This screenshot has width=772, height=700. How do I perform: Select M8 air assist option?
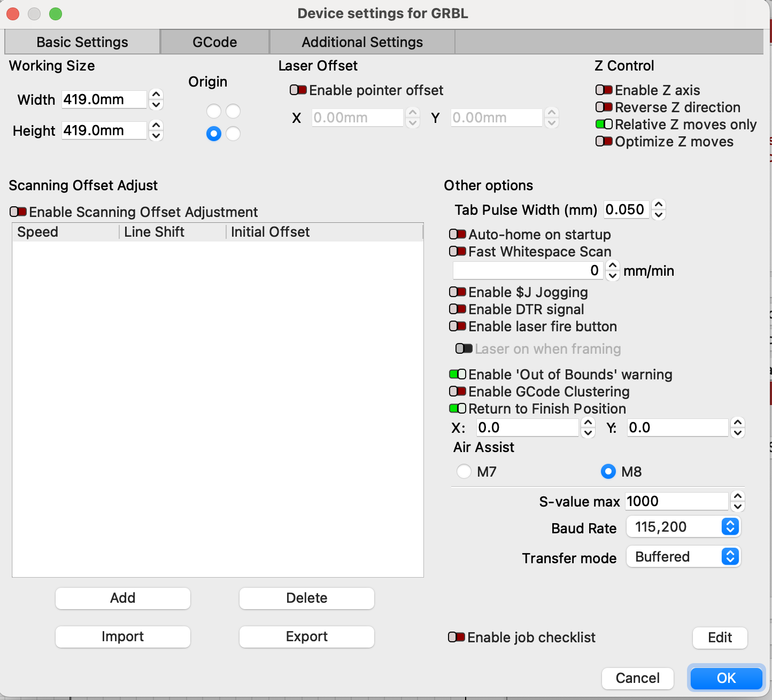[608, 472]
